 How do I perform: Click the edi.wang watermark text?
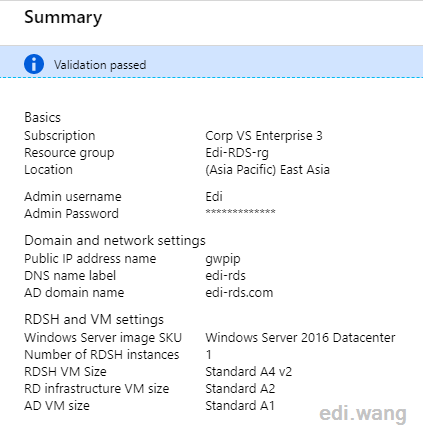(363, 414)
